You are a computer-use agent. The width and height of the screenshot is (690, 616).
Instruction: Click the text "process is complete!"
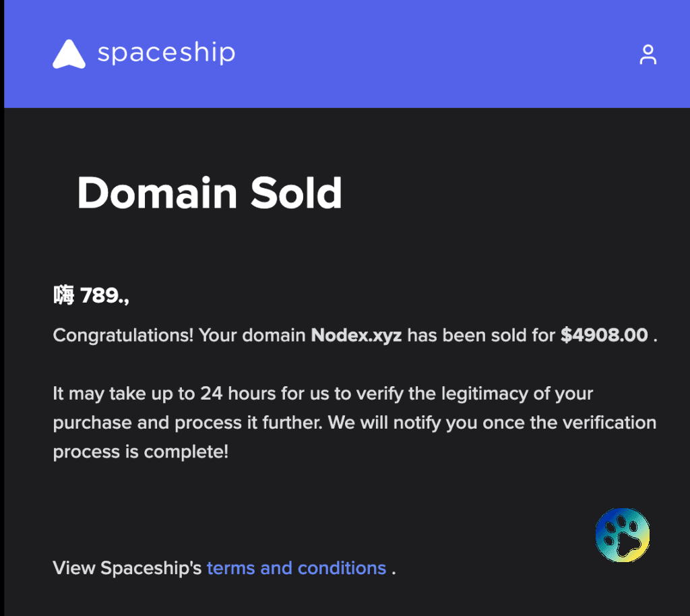[140, 452]
